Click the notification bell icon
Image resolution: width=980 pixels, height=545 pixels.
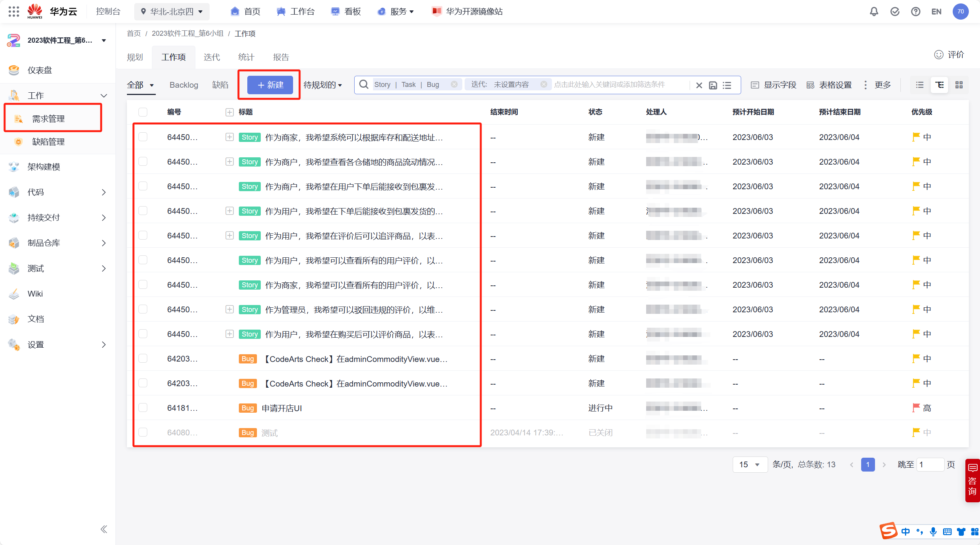[x=874, y=12]
